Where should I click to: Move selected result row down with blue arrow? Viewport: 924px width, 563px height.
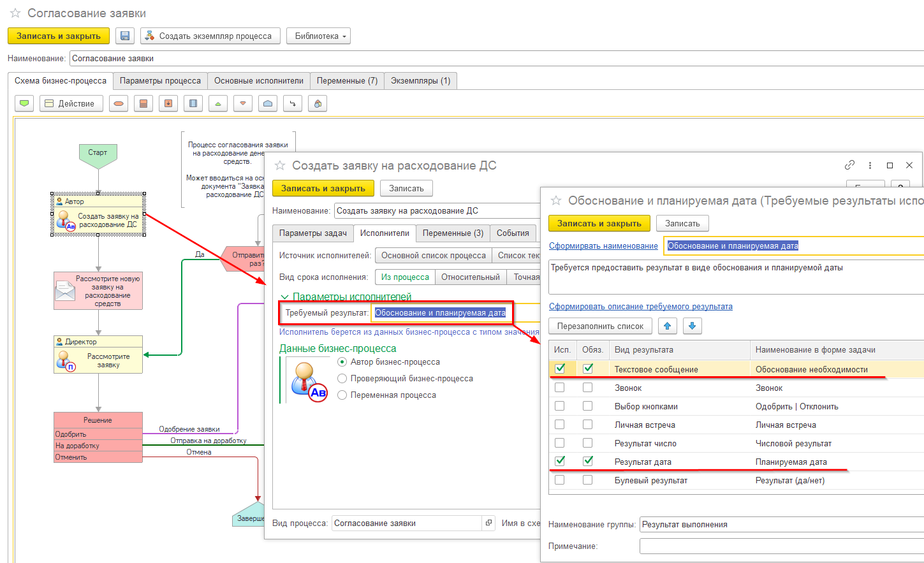(x=693, y=326)
